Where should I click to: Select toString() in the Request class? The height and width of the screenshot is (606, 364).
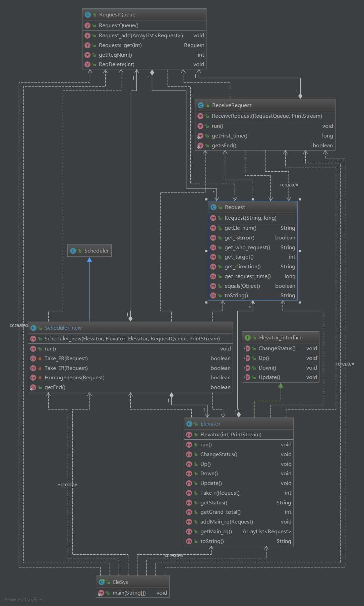[x=253, y=295]
